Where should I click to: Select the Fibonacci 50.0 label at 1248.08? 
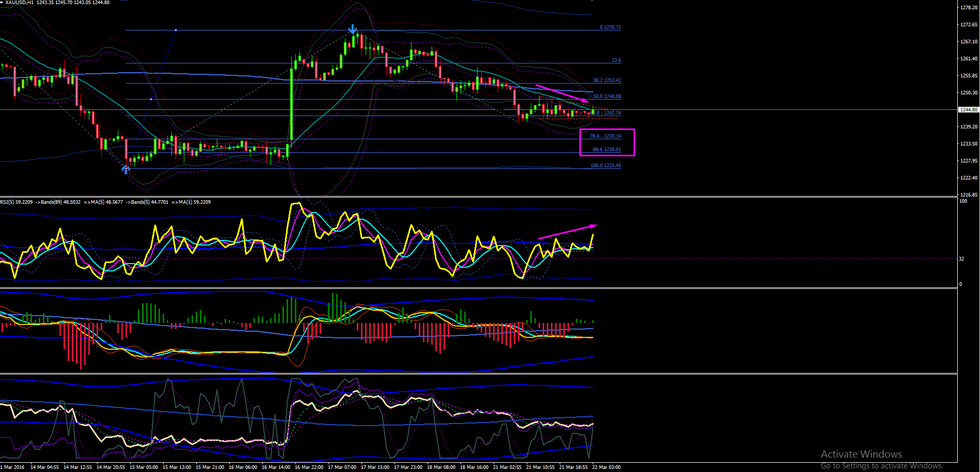(607, 96)
